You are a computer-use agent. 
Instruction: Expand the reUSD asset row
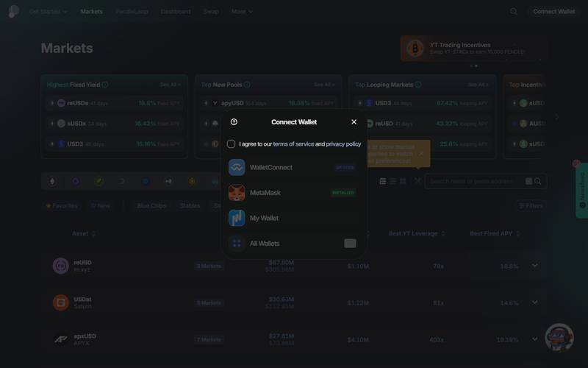(x=535, y=266)
